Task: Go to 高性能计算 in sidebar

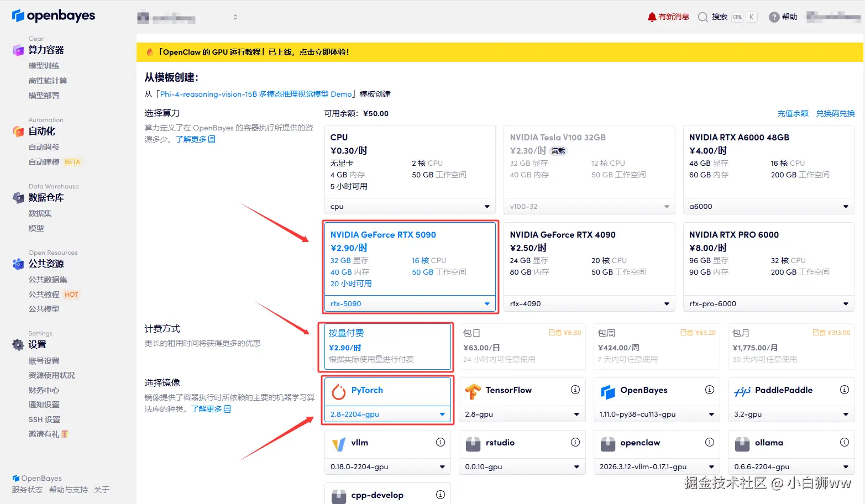Action: click(x=48, y=81)
